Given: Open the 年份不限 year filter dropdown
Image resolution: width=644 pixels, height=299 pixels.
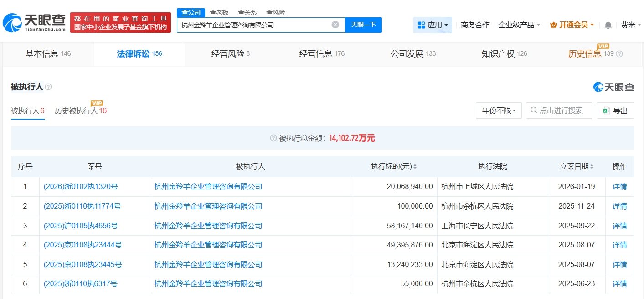Looking at the screenshot, I should click(499, 110).
